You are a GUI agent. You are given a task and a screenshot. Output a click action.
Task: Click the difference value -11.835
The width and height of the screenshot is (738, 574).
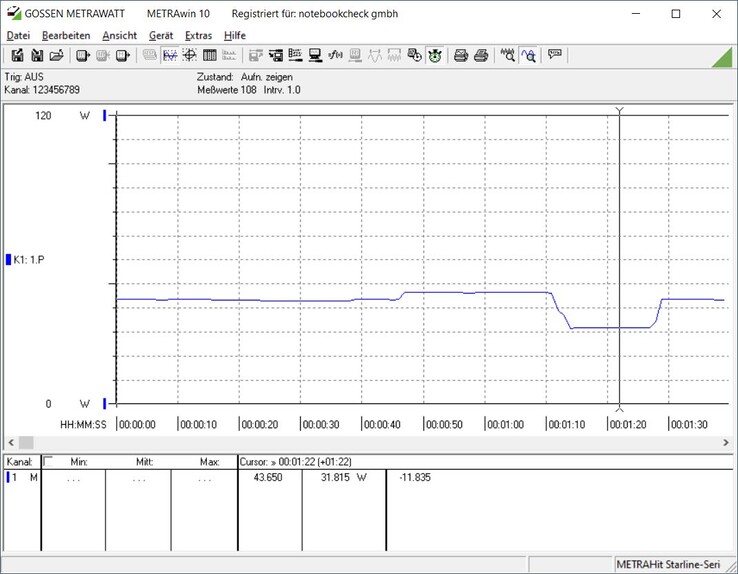pos(415,478)
